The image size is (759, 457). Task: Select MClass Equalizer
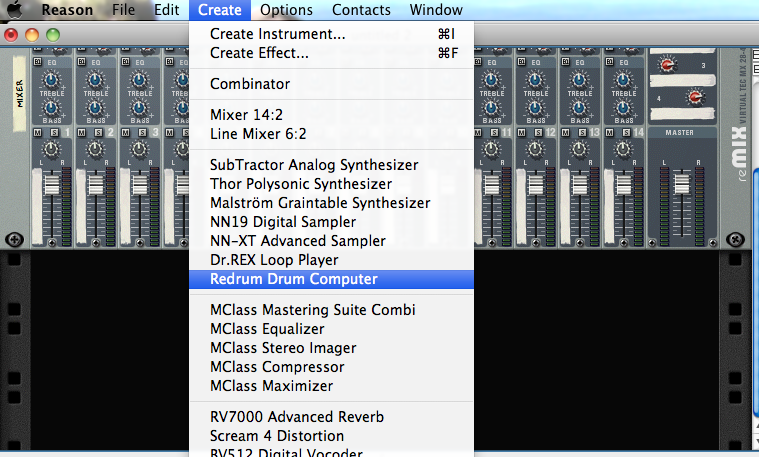(x=332, y=329)
